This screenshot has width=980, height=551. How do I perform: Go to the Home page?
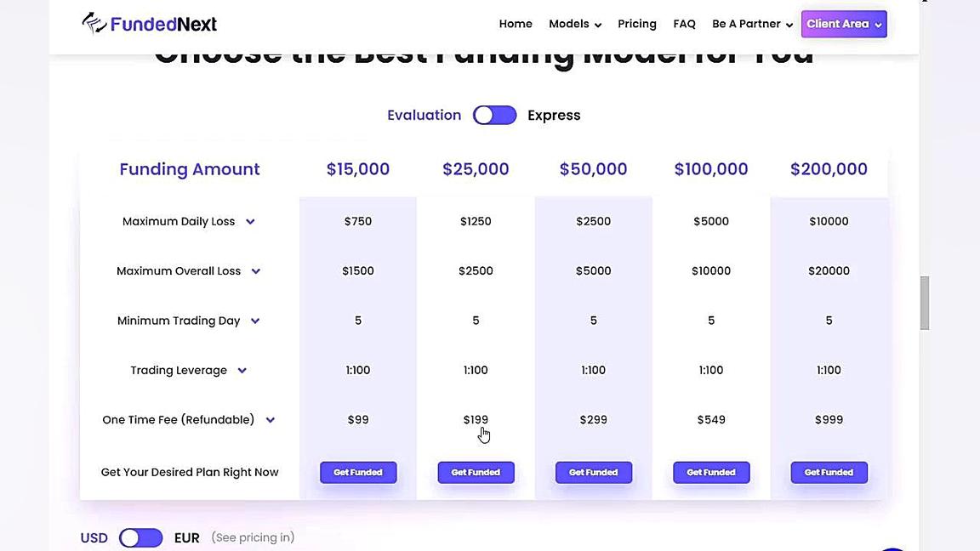coord(516,24)
